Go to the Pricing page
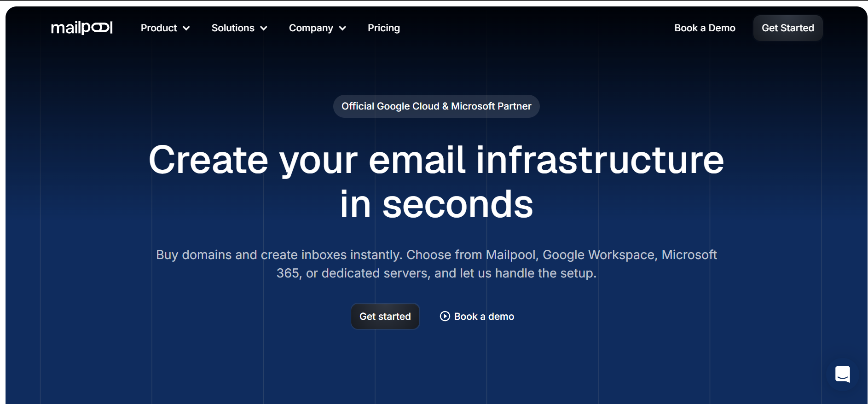Screen dimensions: 868x404 [x=384, y=28]
